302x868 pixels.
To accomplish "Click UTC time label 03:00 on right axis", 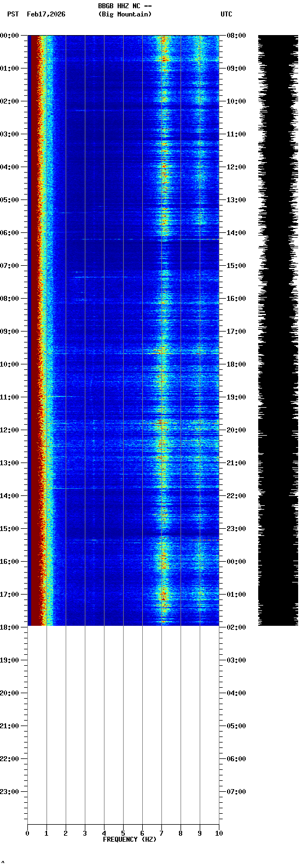I will coord(236,660).
